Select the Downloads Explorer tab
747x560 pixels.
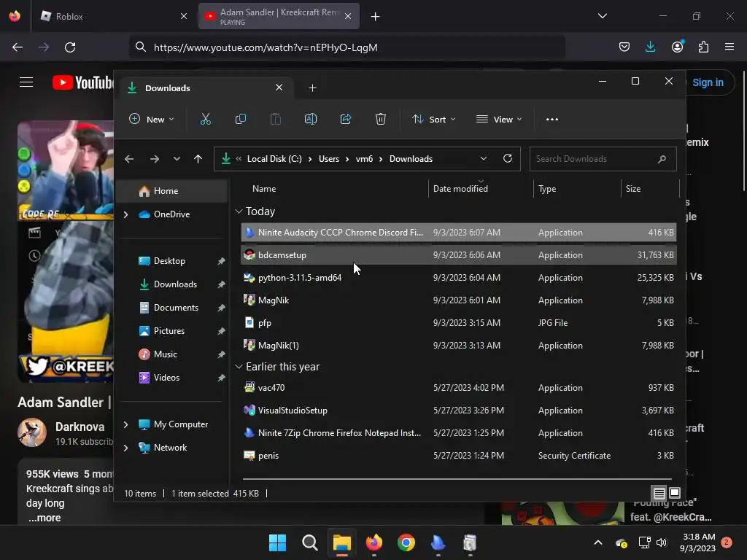206,88
